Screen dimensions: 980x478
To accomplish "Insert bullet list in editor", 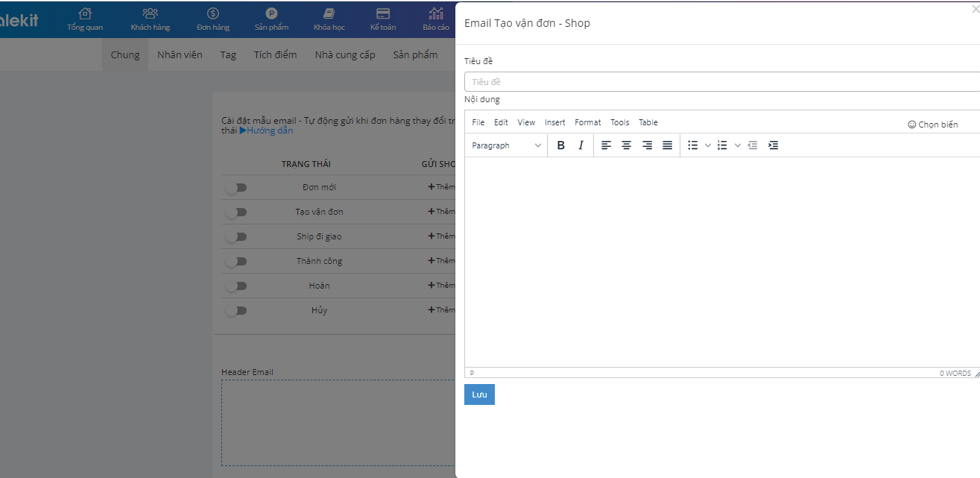I will point(693,145).
